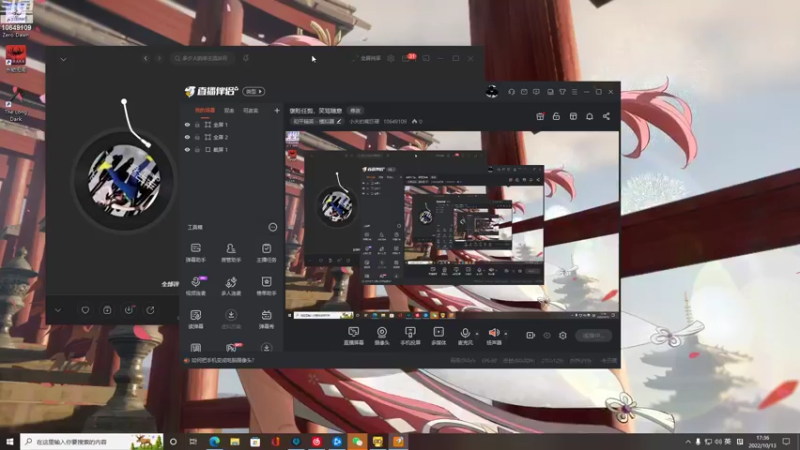Click the bell notification icon in stream companion

pyautogui.click(x=589, y=116)
